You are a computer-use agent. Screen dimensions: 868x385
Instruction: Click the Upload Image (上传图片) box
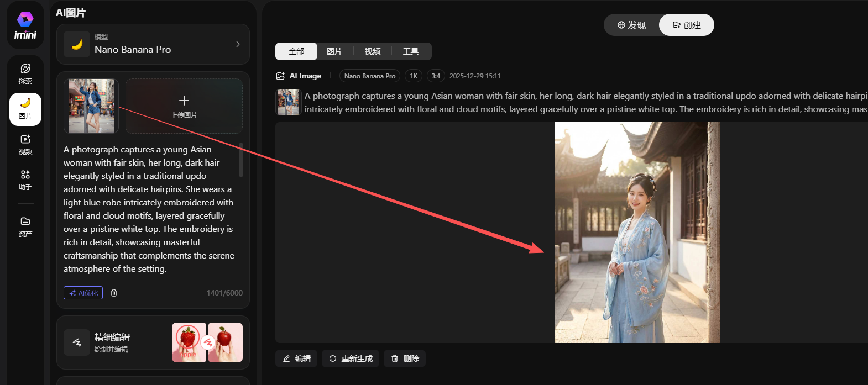tap(184, 106)
